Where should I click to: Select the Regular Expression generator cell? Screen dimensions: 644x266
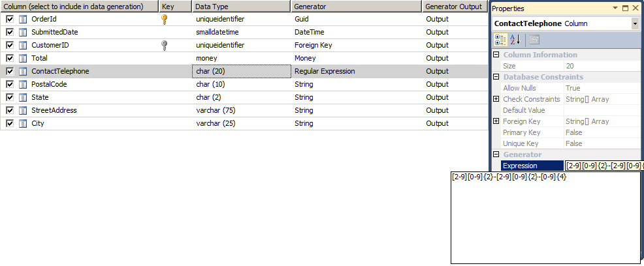pyautogui.click(x=357, y=71)
